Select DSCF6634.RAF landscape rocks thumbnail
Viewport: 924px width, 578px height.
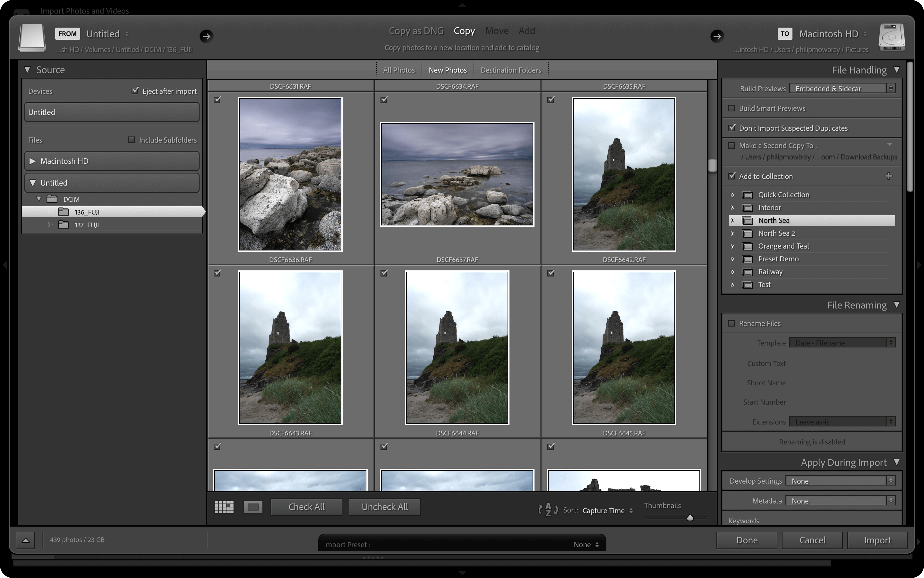tap(457, 174)
